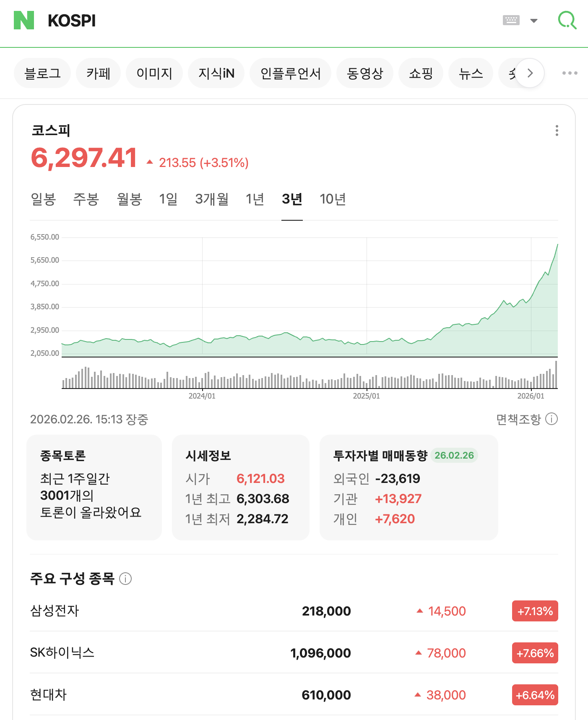Open the 삼성전자 stock row

pyautogui.click(x=294, y=611)
